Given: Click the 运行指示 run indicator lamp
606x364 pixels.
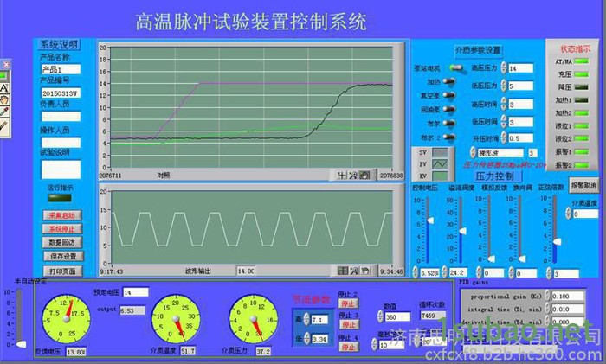Looking at the screenshot, I should 60,198.
